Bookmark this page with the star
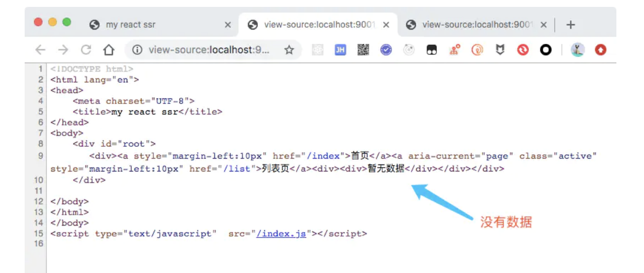Image resolution: width=644 pixels, height=273 pixels. click(x=289, y=50)
